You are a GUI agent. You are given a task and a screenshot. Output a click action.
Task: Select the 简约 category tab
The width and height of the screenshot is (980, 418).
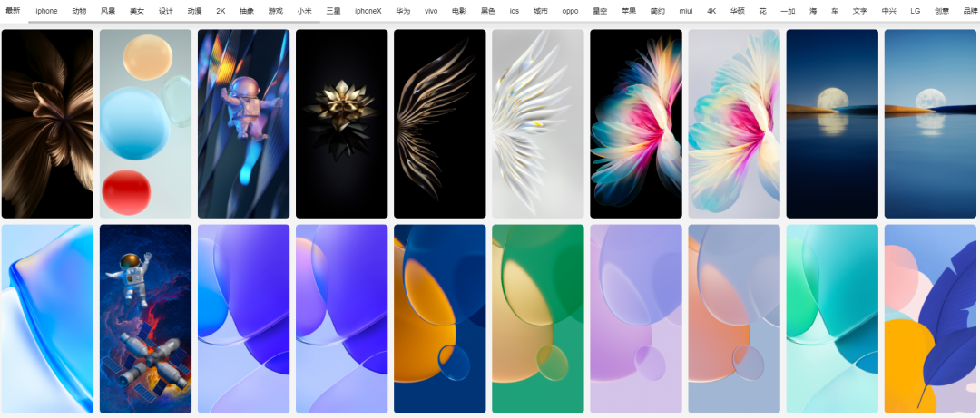658,11
